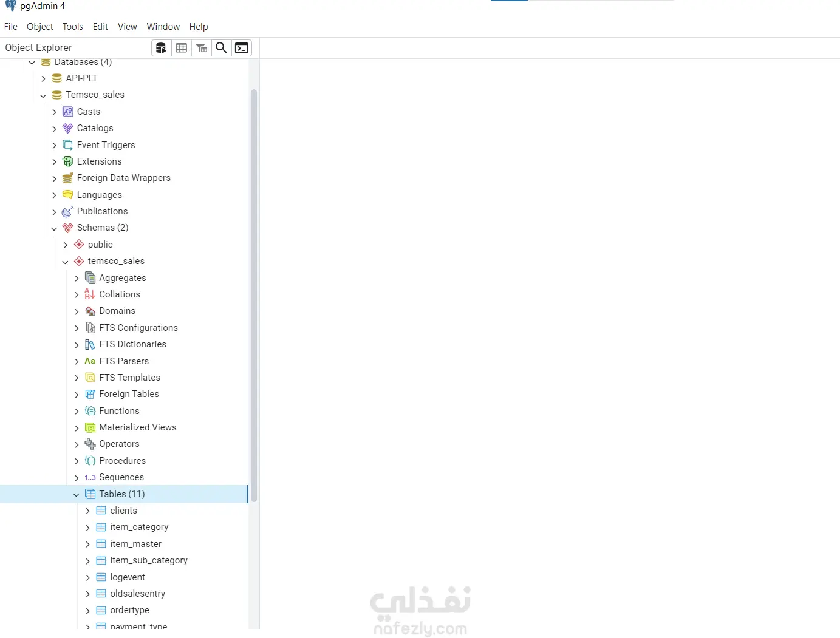The height and width of the screenshot is (638, 840).
Task: Open the File menu
Action: click(11, 27)
